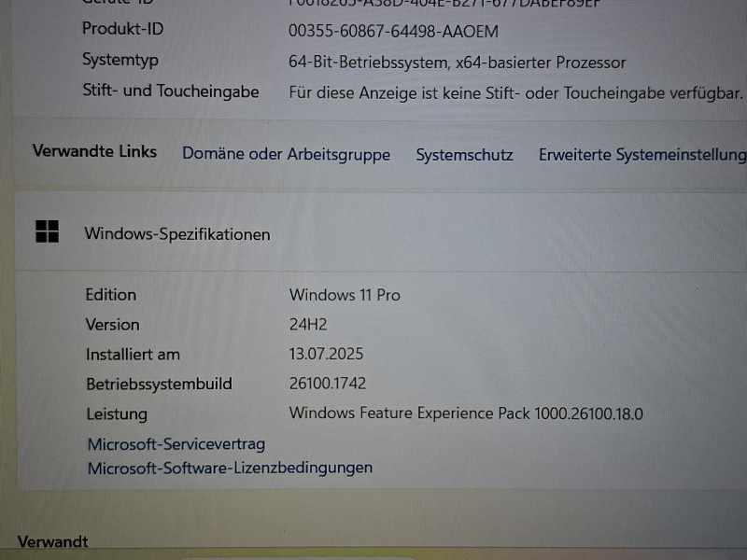747x560 pixels.
Task: Click the Version label
Action: pyautogui.click(x=113, y=325)
